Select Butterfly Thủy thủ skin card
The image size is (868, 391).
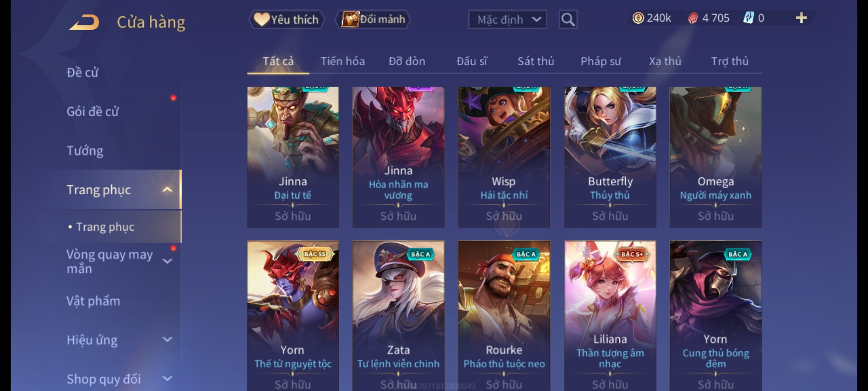click(x=610, y=157)
